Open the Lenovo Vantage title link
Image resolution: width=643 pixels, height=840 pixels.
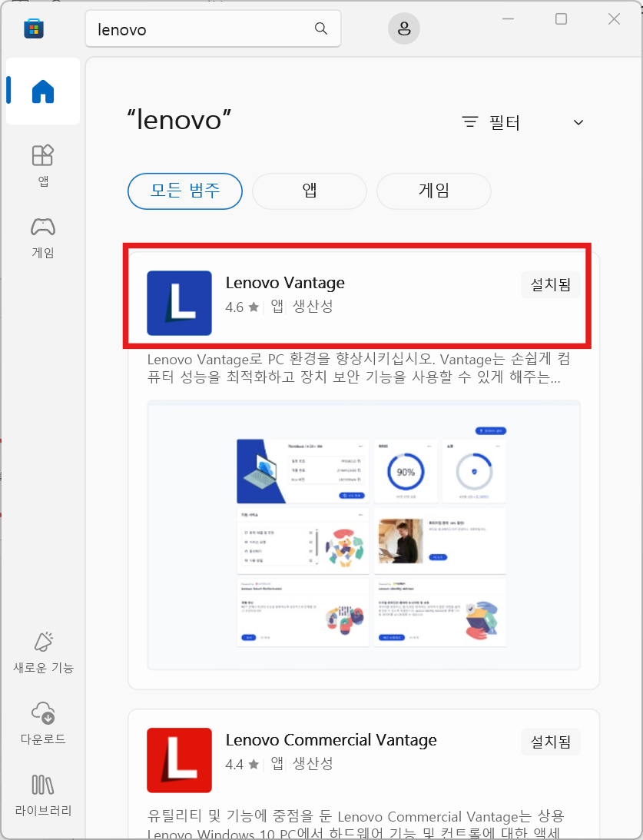pos(285,283)
